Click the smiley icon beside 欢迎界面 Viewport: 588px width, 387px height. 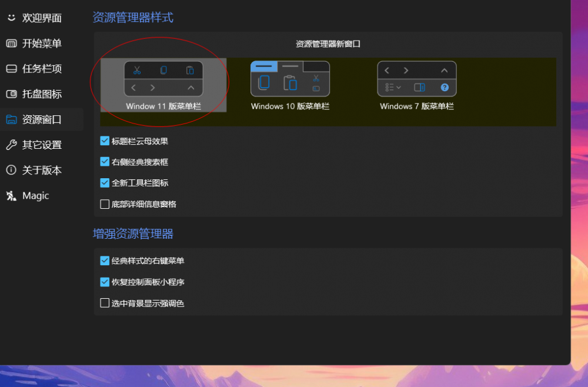[x=11, y=18]
